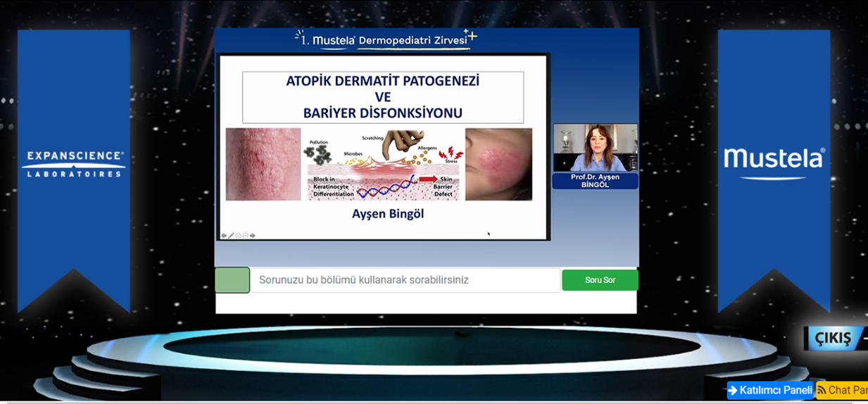Open the Katılımcı Paneli tab

click(x=769, y=390)
